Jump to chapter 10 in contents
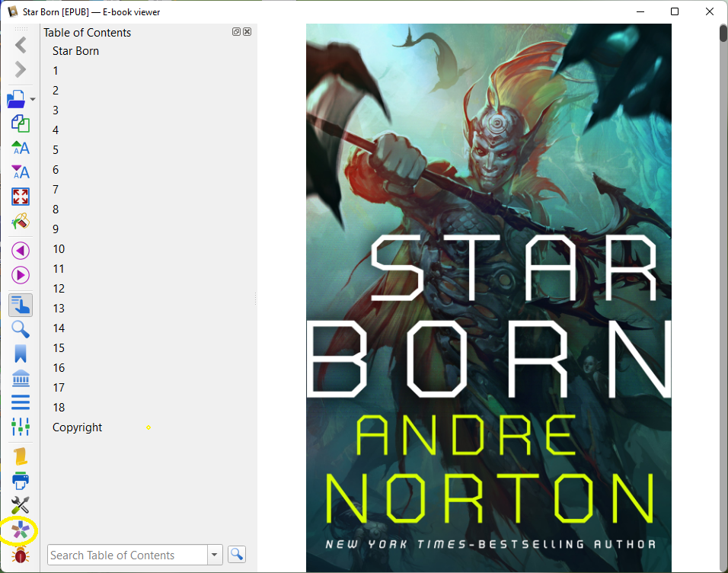728x573 pixels. [59, 249]
